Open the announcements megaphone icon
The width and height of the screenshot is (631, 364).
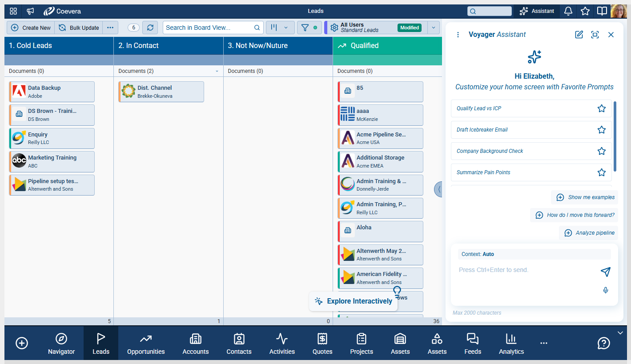click(30, 11)
